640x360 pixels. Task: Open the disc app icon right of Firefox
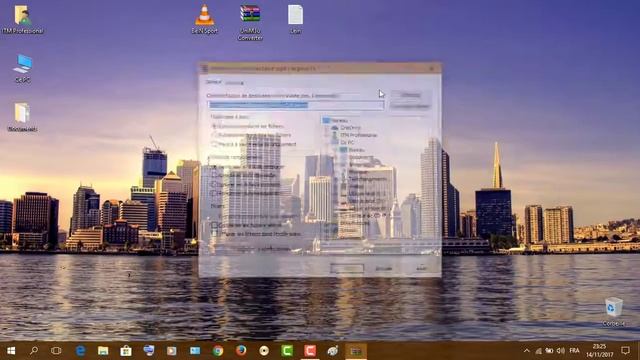pyautogui.click(x=264, y=351)
